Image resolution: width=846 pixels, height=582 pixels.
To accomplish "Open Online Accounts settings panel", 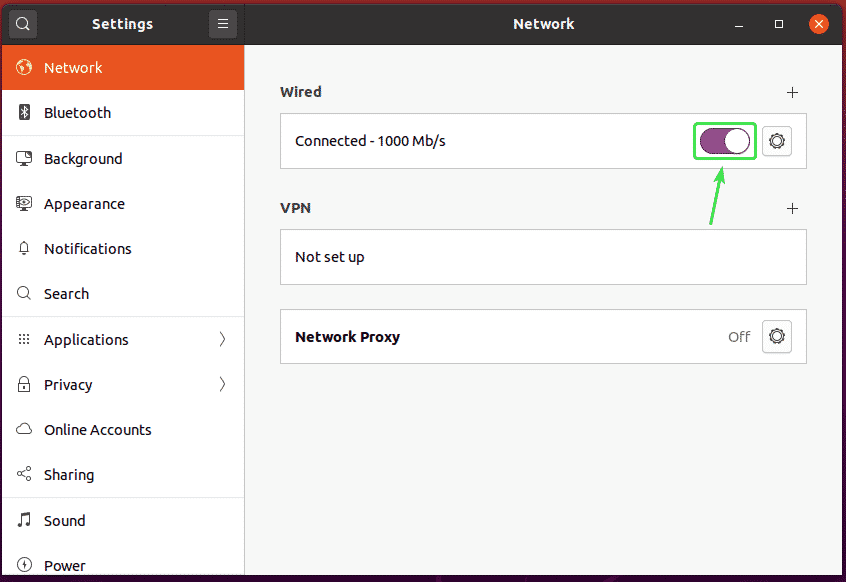I will click(97, 430).
